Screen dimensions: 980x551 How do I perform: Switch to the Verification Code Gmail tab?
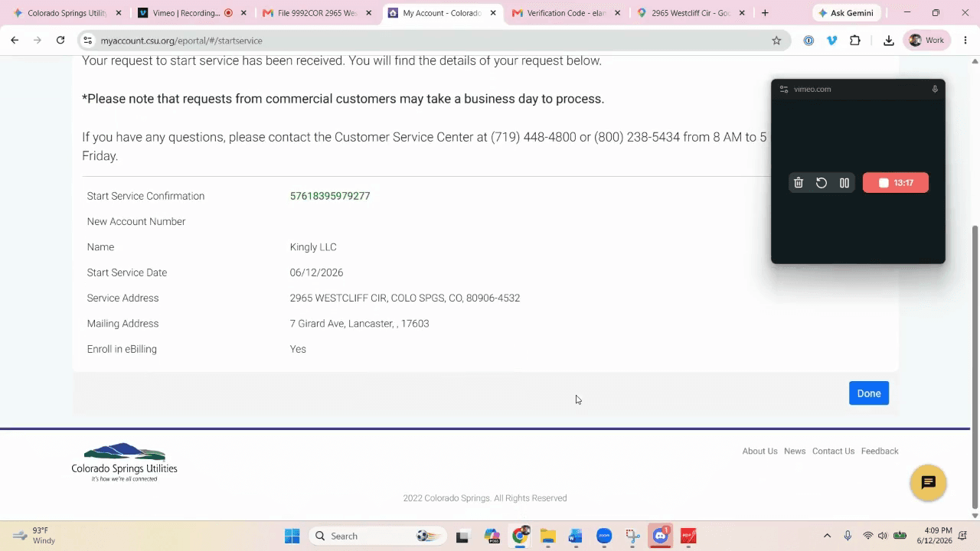(x=566, y=13)
